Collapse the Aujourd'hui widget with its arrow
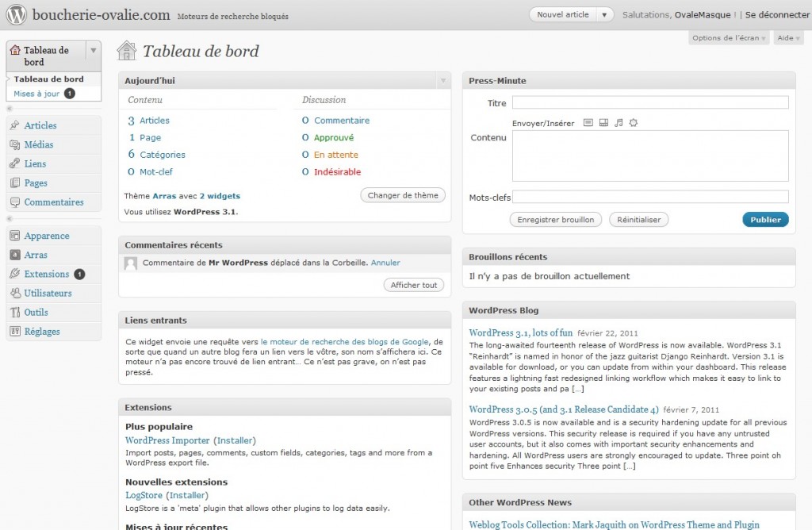 pos(442,81)
